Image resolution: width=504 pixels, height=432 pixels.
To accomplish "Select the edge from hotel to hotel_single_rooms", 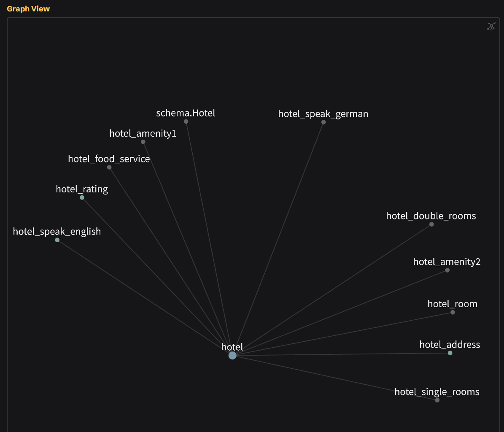I will click(x=335, y=378).
